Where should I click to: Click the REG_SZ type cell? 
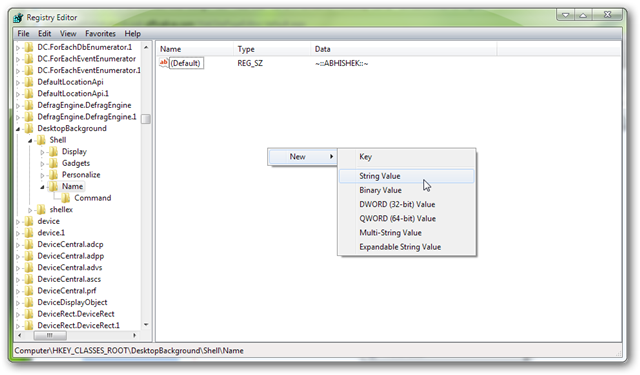point(250,63)
